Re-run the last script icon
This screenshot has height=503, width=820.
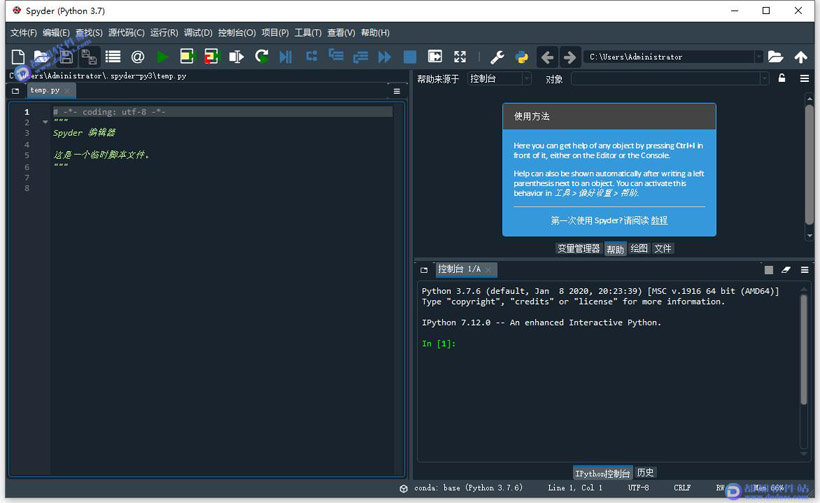pos(261,56)
